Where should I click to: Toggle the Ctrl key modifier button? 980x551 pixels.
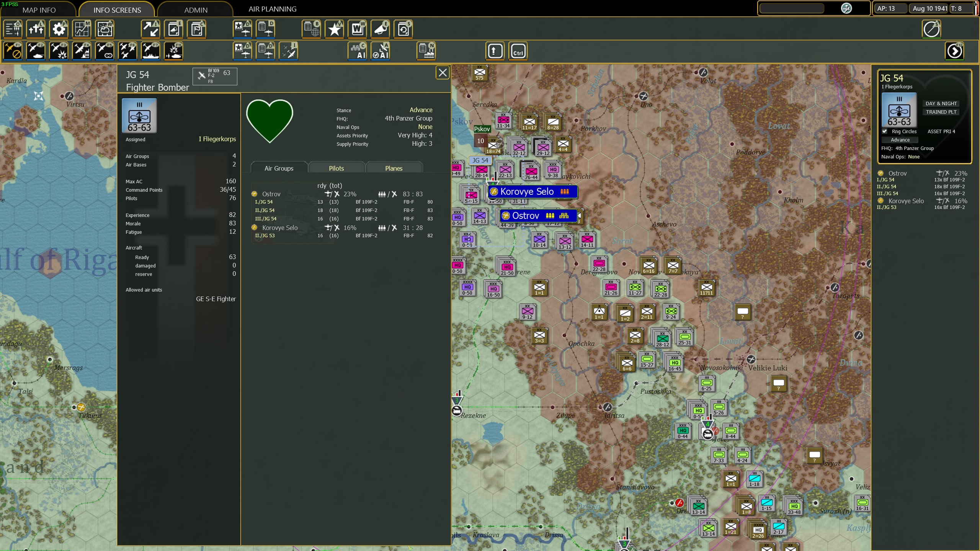pyautogui.click(x=518, y=51)
